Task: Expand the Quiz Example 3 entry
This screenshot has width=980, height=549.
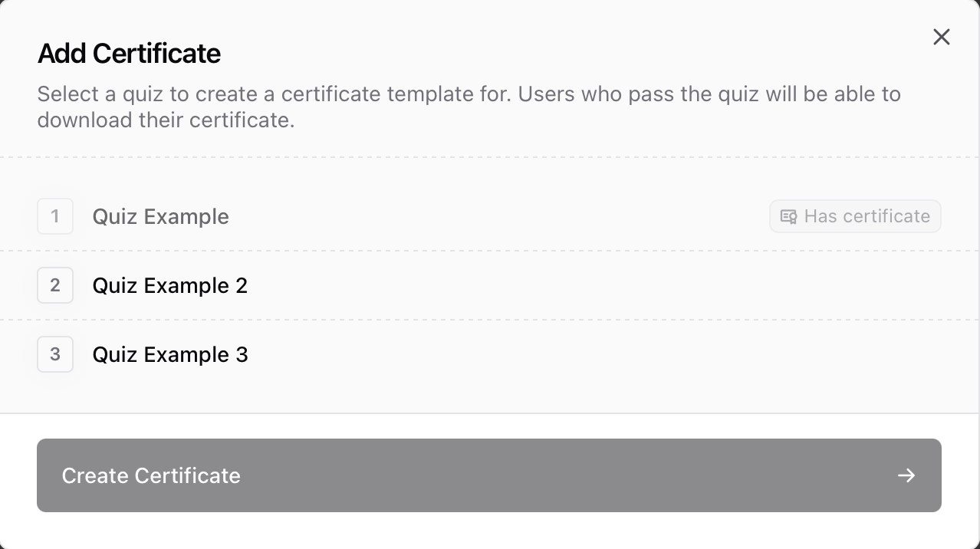Action: coord(169,354)
